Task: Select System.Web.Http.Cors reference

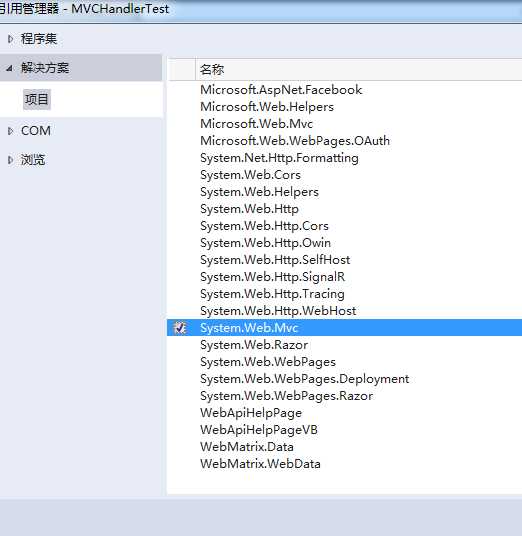Action: (264, 226)
